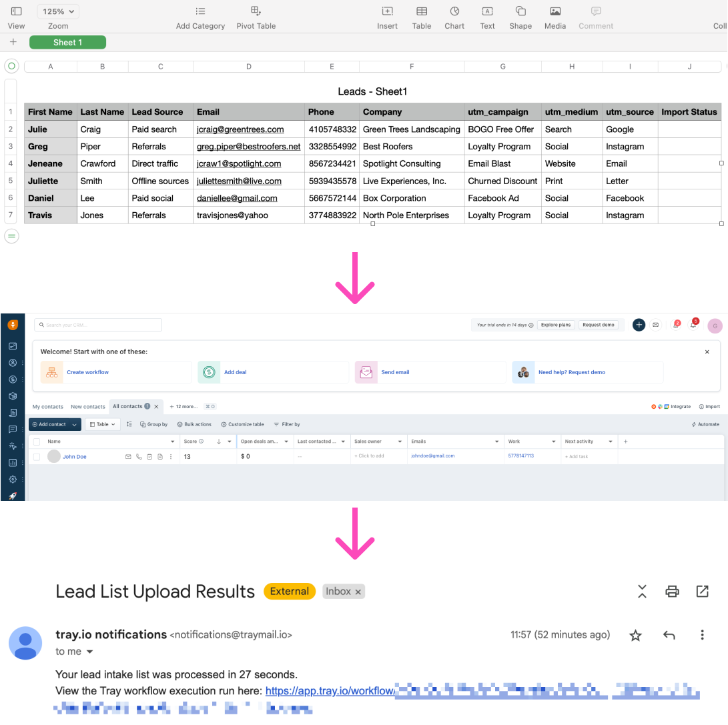Click the Text box toolbar icon

(488, 11)
